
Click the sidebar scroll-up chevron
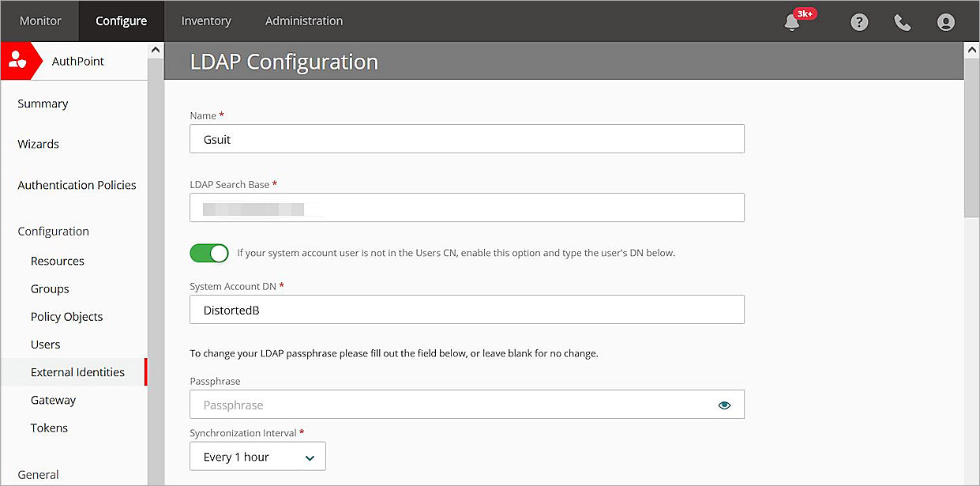(156, 49)
